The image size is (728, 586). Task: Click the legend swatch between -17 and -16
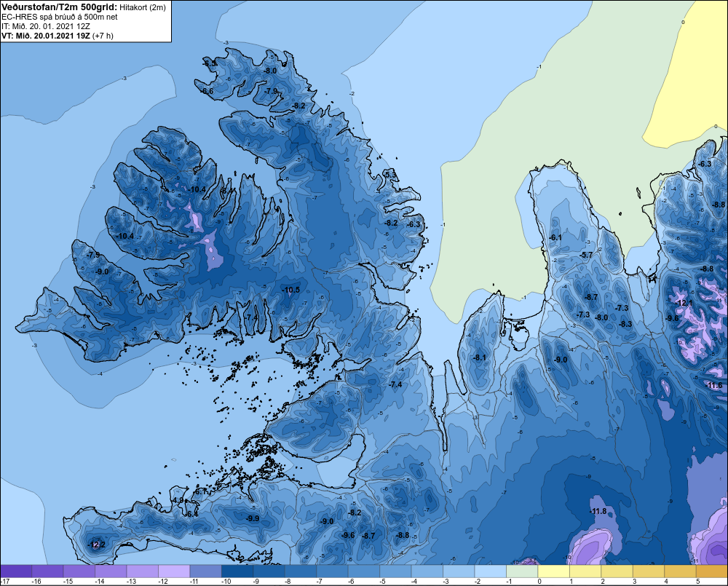(16, 571)
